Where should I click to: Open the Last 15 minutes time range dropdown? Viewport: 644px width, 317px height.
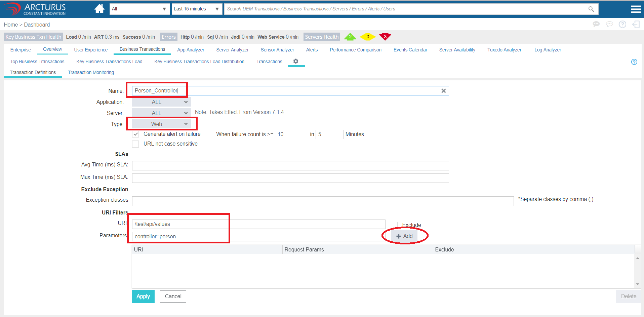pyautogui.click(x=196, y=9)
